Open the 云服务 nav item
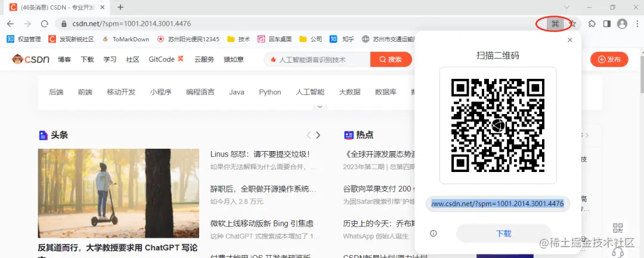644x258 pixels. (204, 59)
